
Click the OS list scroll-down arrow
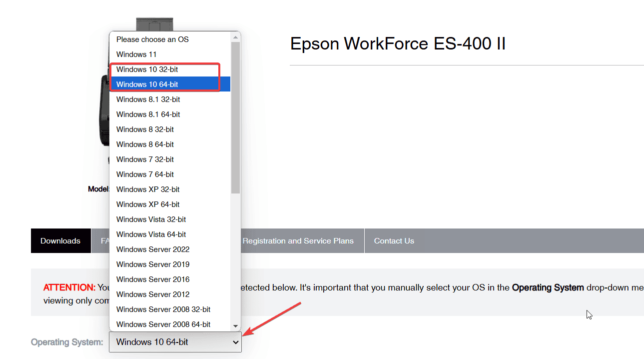pyautogui.click(x=236, y=326)
